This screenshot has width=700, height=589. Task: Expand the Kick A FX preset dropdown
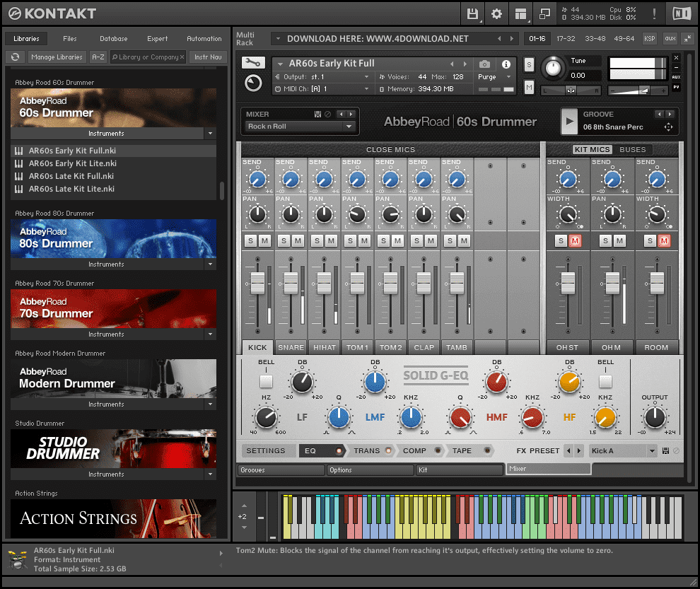pos(651,450)
